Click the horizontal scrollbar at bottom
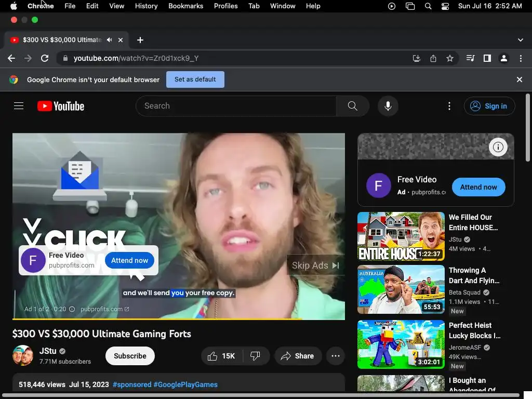Image resolution: width=532 pixels, height=399 pixels. [x=261, y=395]
